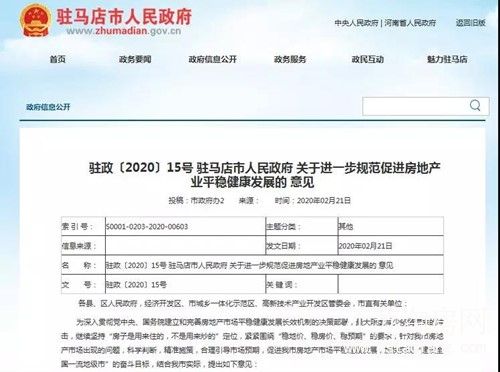Open the 政民互动 navigation item

pos(368,59)
